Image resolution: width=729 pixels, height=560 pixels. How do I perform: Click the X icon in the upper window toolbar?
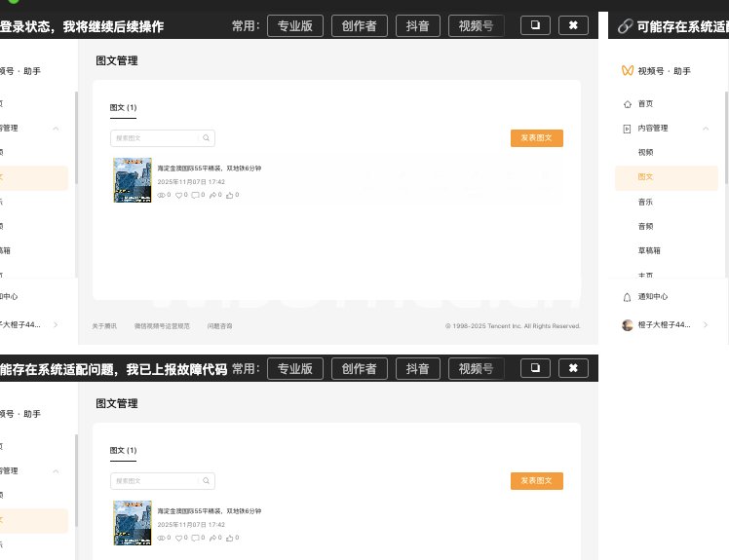click(573, 25)
